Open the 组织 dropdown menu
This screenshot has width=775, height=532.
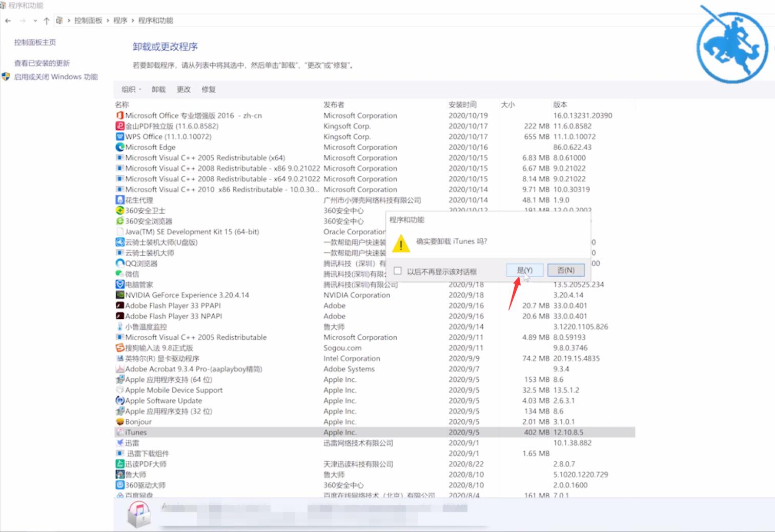pos(131,89)
